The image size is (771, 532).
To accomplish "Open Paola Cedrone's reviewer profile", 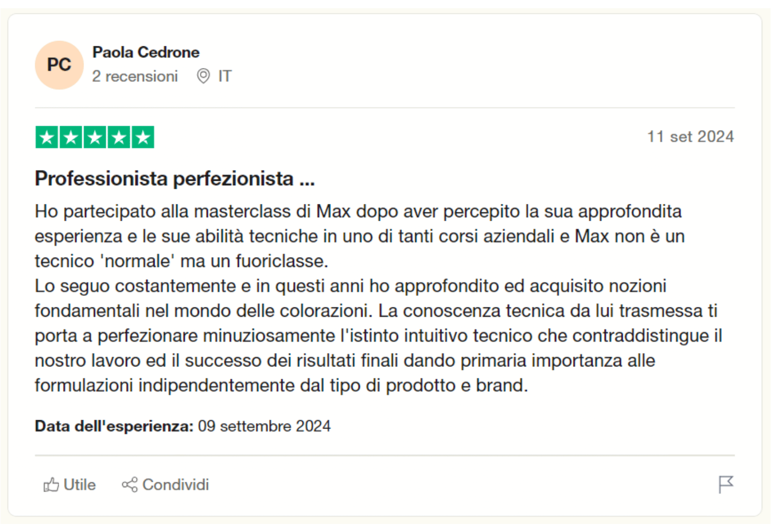I will (146, 52).
